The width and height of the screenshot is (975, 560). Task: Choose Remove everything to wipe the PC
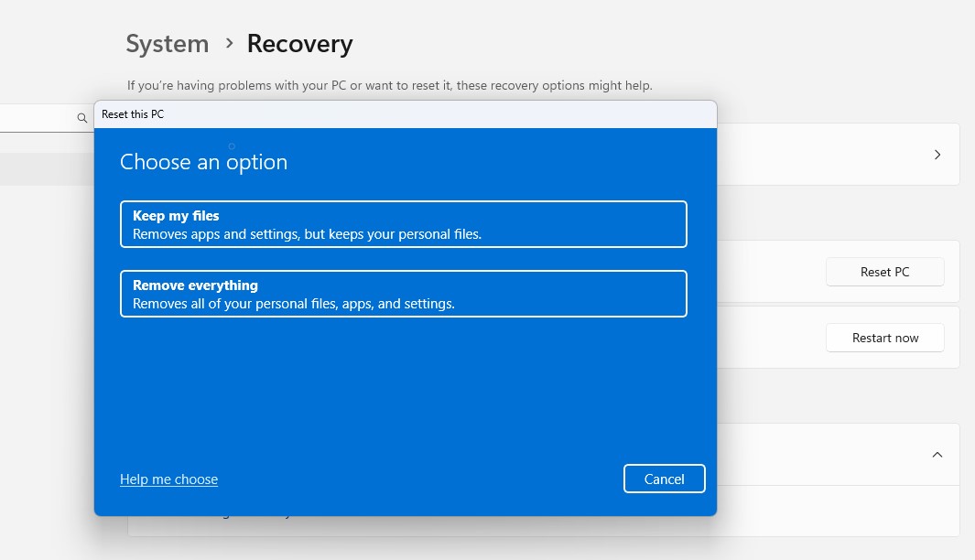pyautogui.click(x=403, y=294)
